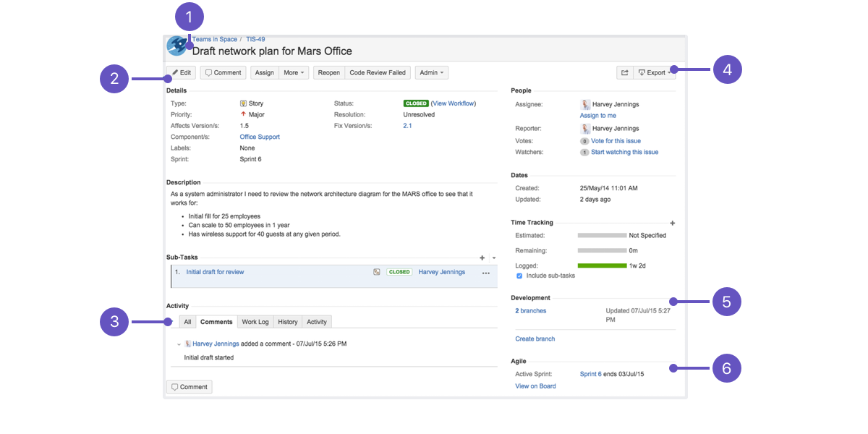This screenshot has height=434, width=868.
Task: Click the Teams in Space project avatar
Action: pos(177,46)
